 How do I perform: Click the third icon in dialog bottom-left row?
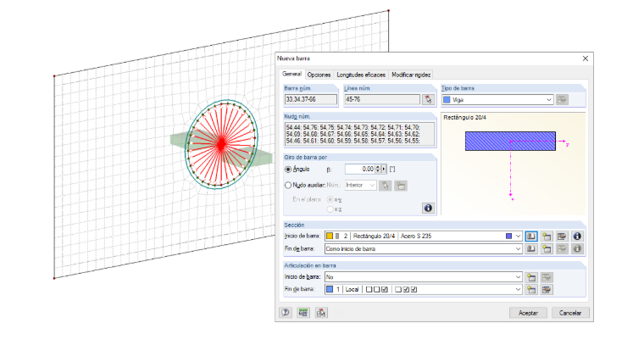click(321, 313)
